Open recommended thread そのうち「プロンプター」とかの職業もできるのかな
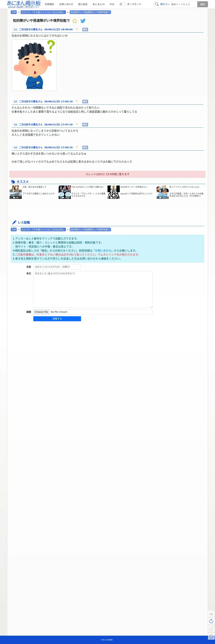Screen dimensions: 215x644 point(88,195)
